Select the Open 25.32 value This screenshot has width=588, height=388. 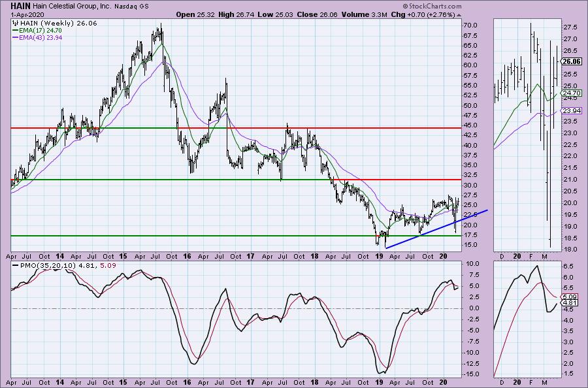194,14
